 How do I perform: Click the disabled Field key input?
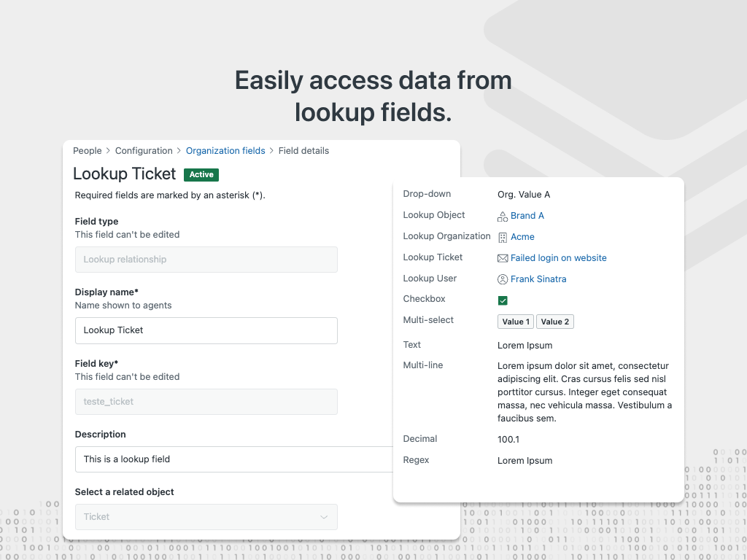pos(206,402)
